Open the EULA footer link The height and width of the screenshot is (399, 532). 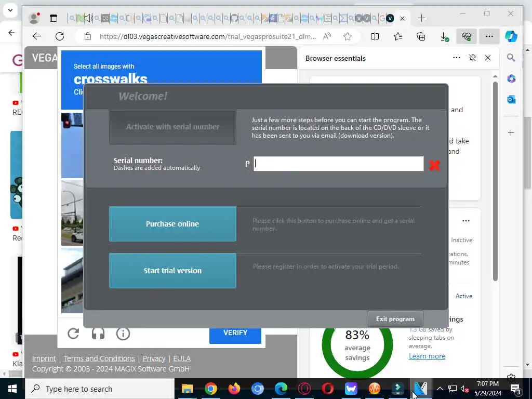click(x=182, y=358)
